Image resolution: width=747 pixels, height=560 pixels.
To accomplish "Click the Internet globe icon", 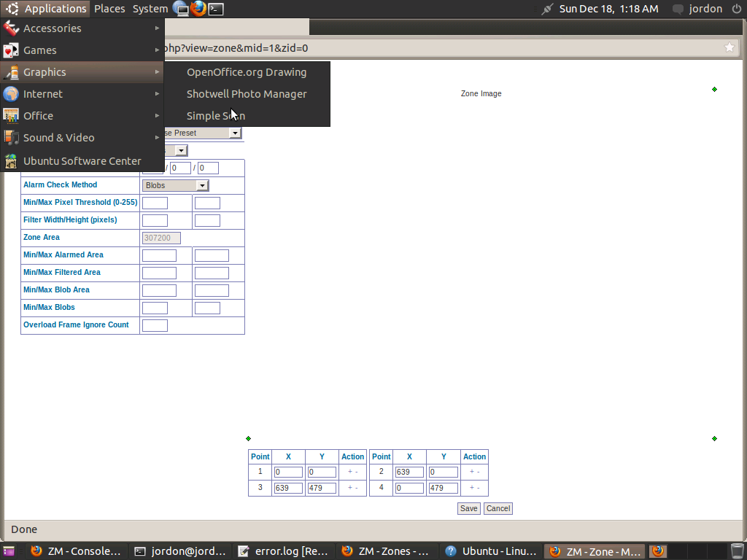I will tap(11, 94).
